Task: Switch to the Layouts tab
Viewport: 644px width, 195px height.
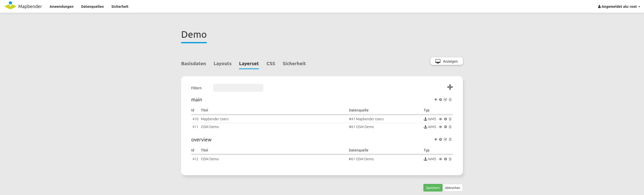Action: [222, 64]
